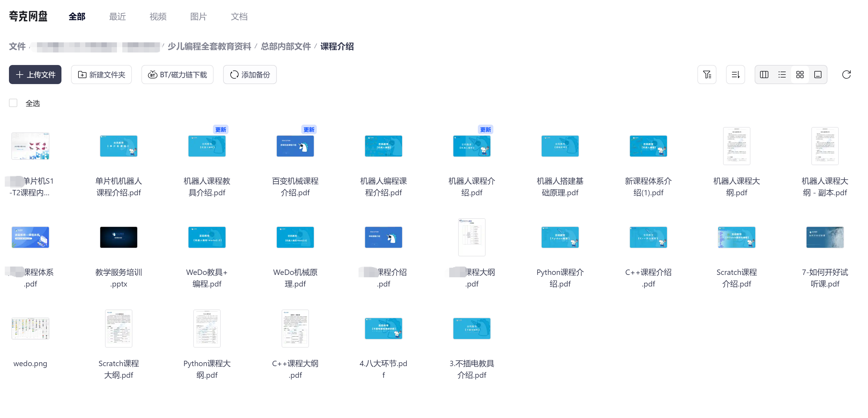This screenshot has width=868, height=418.
Task: Open 教学服务培训.pptx file thumbnail
Action: pyautogui.click(x=119, y=237)
